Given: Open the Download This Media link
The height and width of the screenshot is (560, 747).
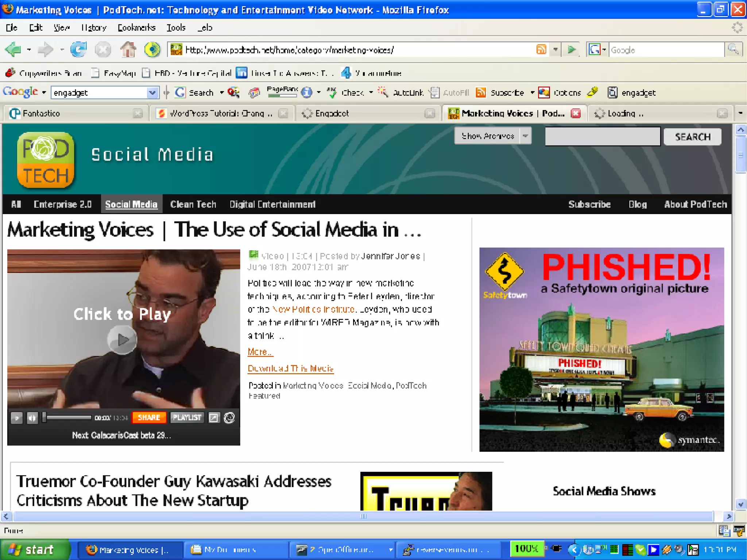Looking at the screenshot, I should click(290, 368).
